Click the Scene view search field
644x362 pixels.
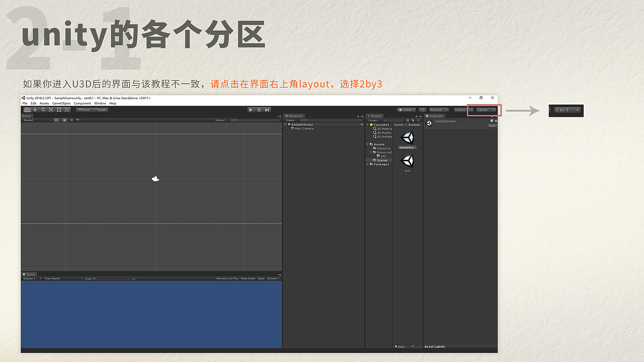point(254,120)
